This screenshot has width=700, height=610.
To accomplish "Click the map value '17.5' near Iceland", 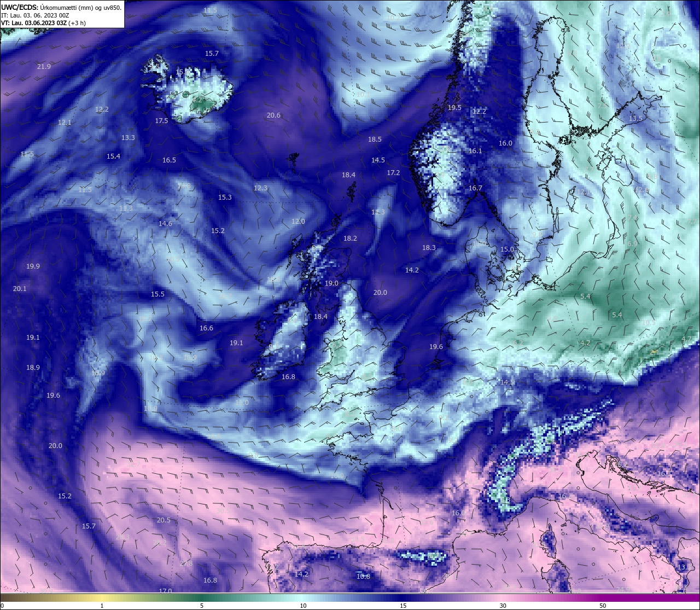I will (161, 120).
